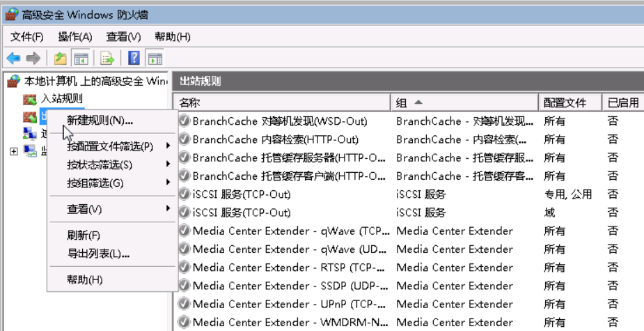644x331 pixels.
Task: Click the back arrow toolbar icon
Action: [13, 59]
